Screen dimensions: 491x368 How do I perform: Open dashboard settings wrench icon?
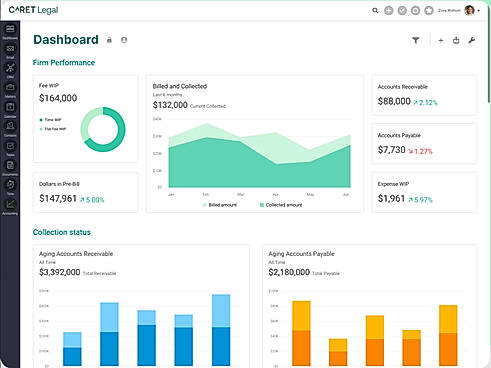(x=471, y=40)
